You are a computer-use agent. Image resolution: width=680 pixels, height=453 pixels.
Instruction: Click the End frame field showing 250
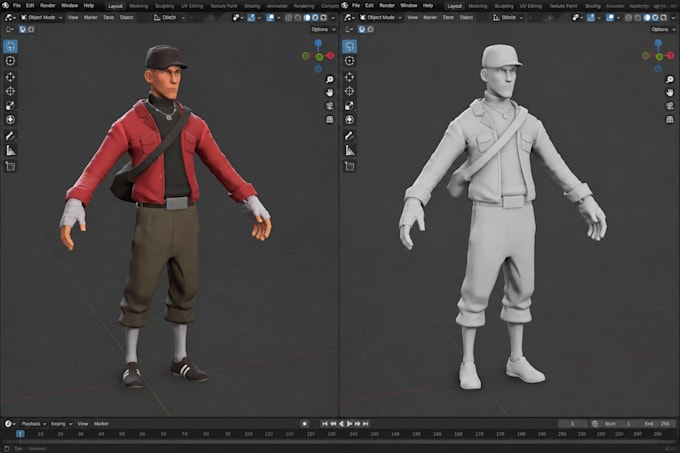pyautogui.click(x=658, y=424)
